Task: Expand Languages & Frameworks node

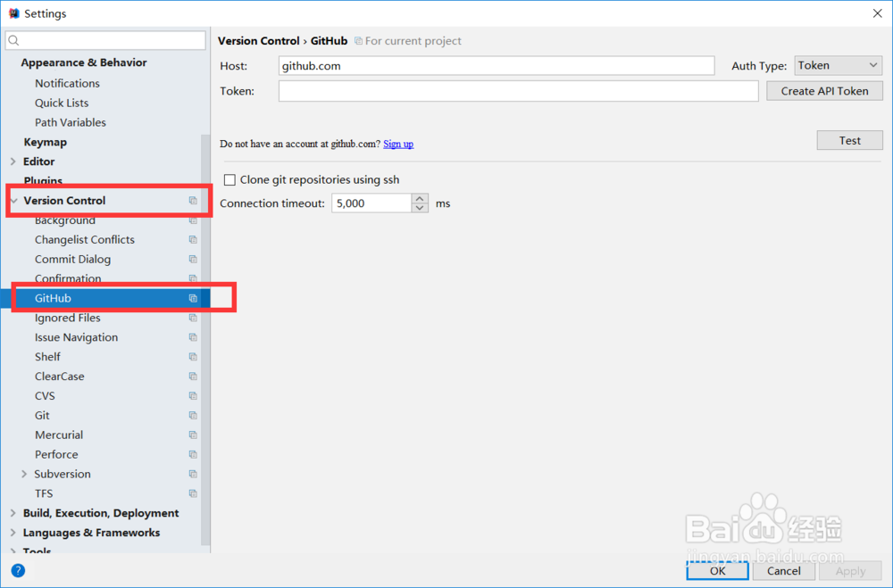Action: click(x=13, y=533)
